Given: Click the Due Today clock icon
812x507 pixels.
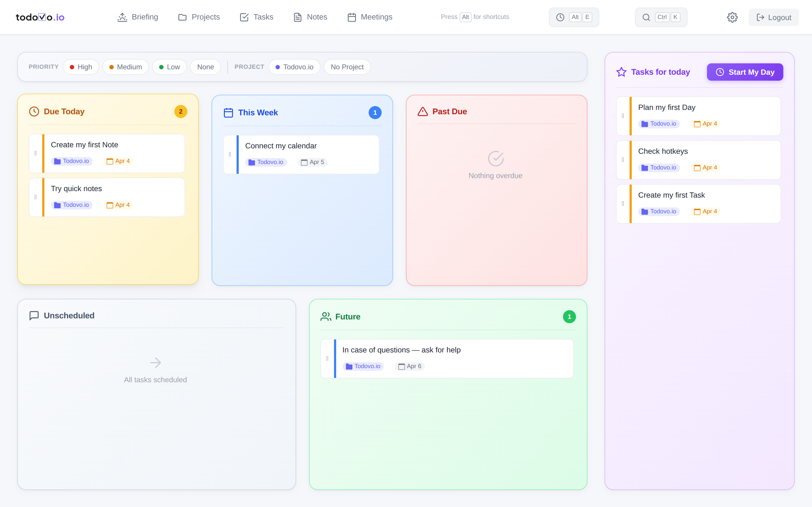Looking at the screenshot, I should tap(34, 111).
